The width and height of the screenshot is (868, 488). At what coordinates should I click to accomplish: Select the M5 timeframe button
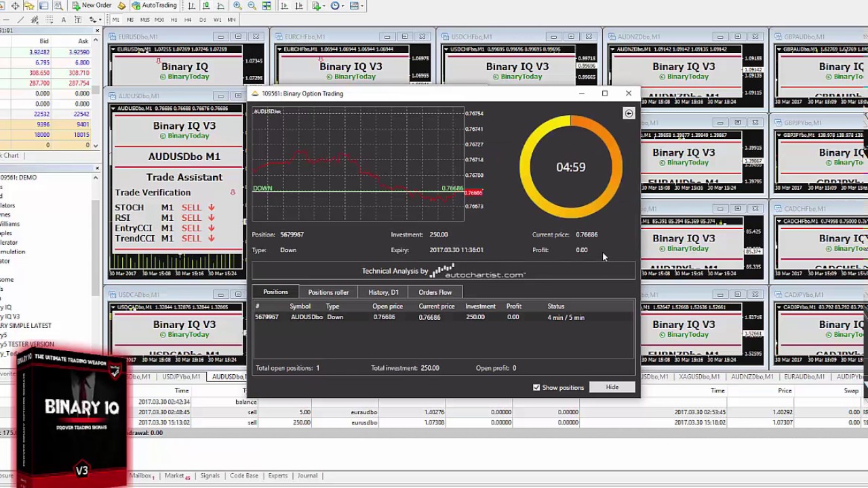(x=130, y=20)
